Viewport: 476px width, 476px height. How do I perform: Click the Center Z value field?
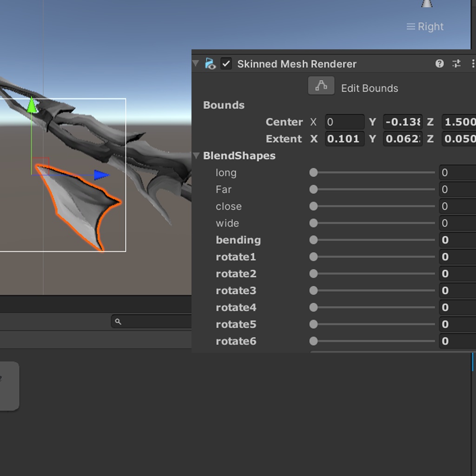(x=459, y=122)
